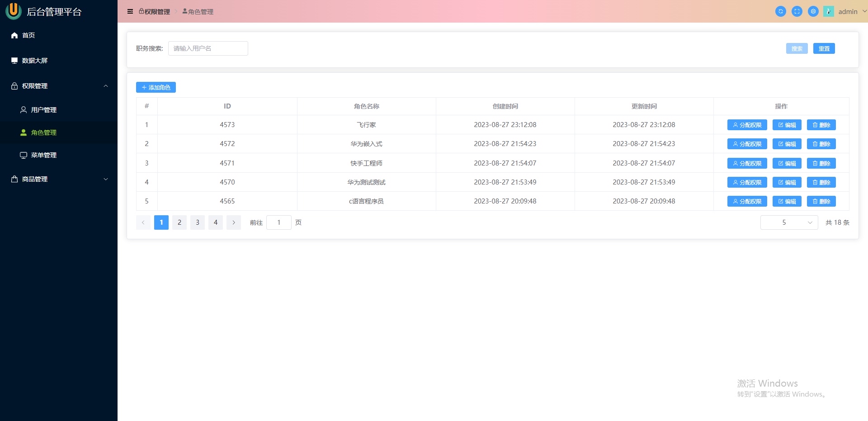Screen dimensions: 868x421
Task: Click the 创建时间 column header
Action: [x=505, y=106]
